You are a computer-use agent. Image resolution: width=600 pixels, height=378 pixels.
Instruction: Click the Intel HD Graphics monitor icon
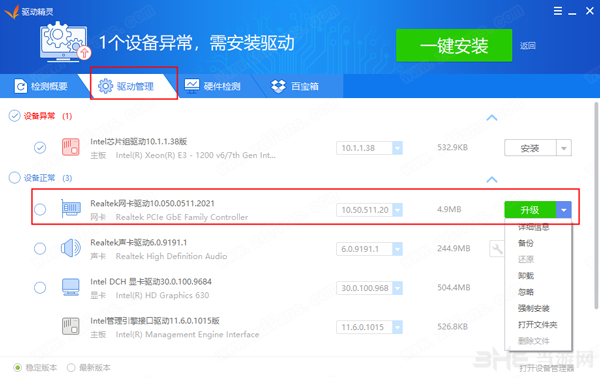coord(71,287)
